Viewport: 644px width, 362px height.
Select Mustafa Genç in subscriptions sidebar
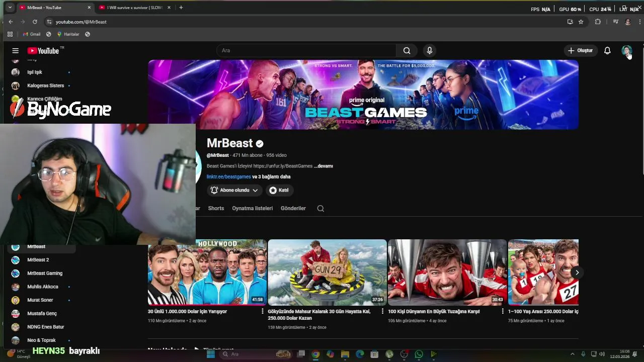[x=42, y=313]
